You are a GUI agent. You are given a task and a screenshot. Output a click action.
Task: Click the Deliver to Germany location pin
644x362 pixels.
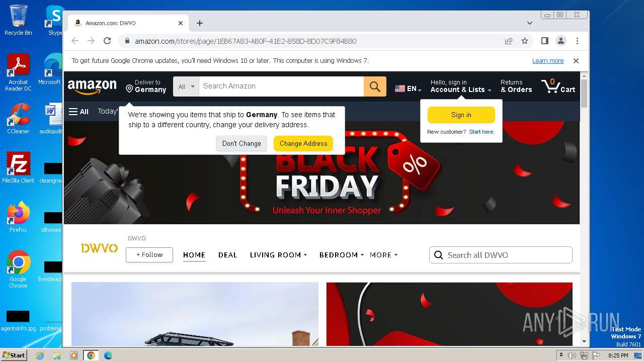point(129,89)
